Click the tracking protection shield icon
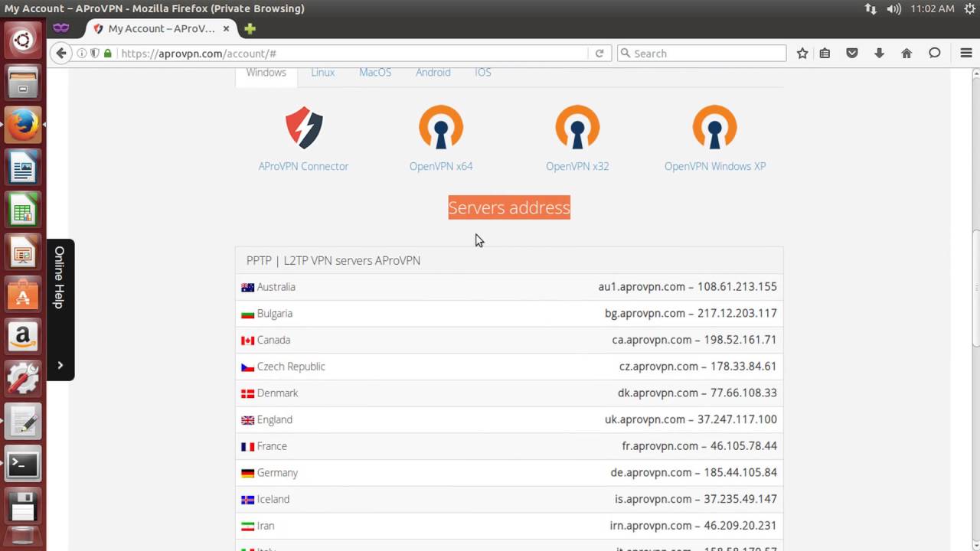 tap(95, 54)
